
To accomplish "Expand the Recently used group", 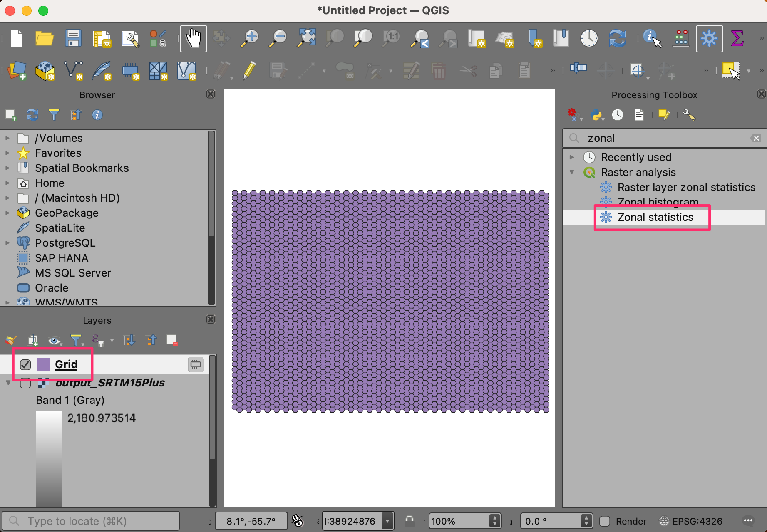I will tap(572, 157).
